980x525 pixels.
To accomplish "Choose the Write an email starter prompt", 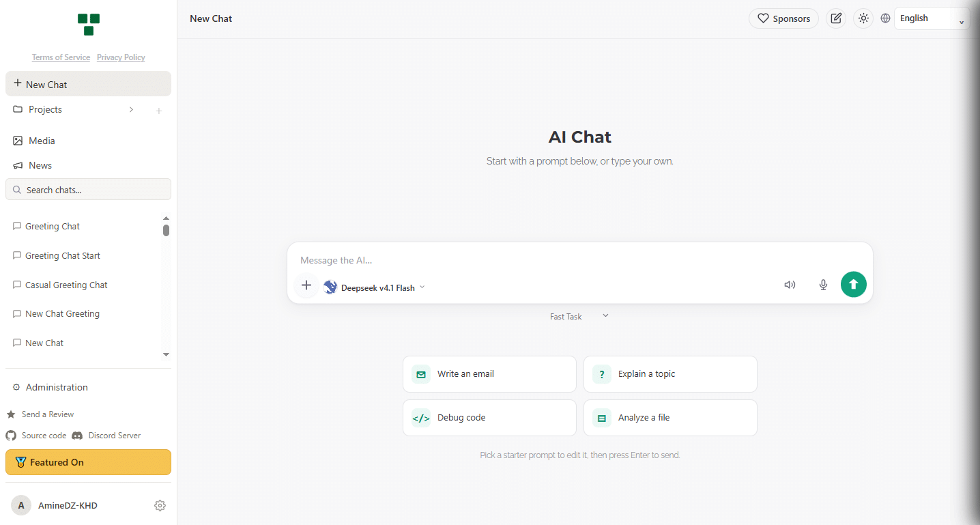I will point(489,374).
